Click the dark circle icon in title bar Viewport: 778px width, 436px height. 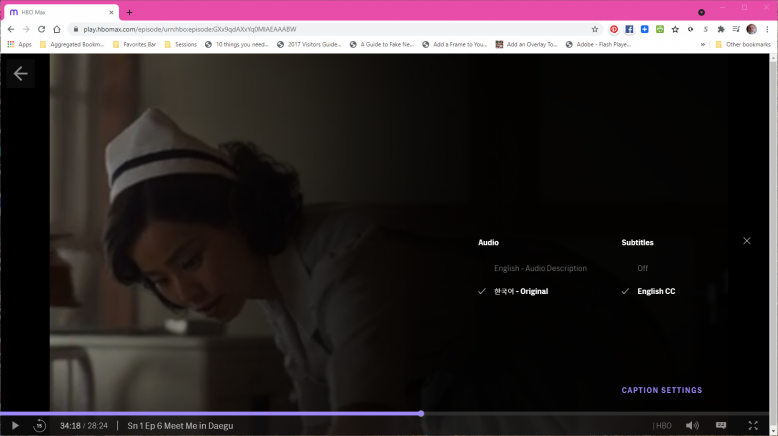pyautogui.click(x=701, y=12)
